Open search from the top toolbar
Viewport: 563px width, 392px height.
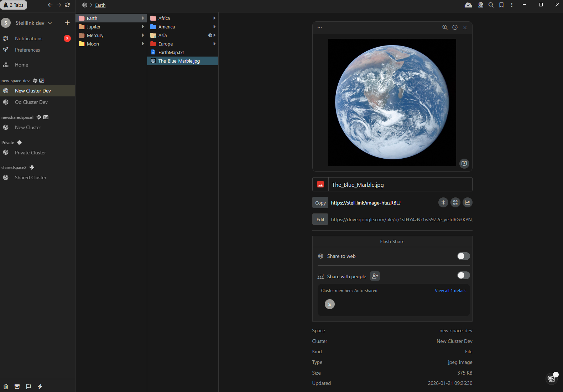(491, 5)
